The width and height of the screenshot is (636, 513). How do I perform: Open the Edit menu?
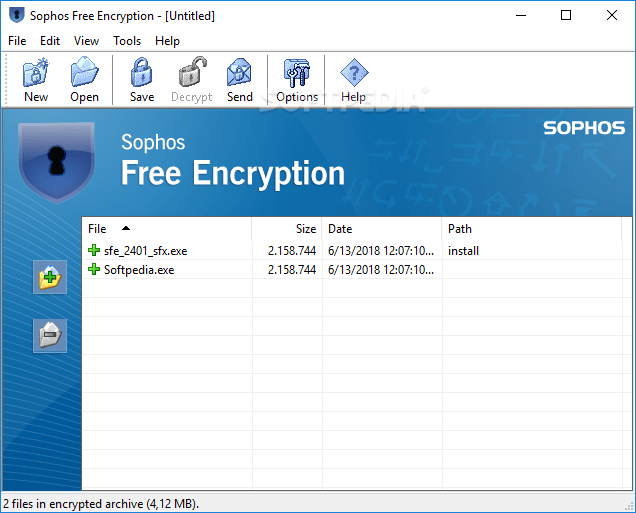tap(50, 41)
